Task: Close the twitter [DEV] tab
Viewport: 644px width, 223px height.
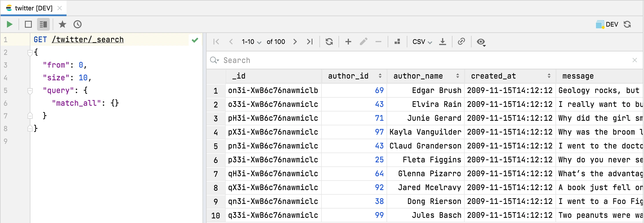Action: pyautogui.click(x=60, y=8)
